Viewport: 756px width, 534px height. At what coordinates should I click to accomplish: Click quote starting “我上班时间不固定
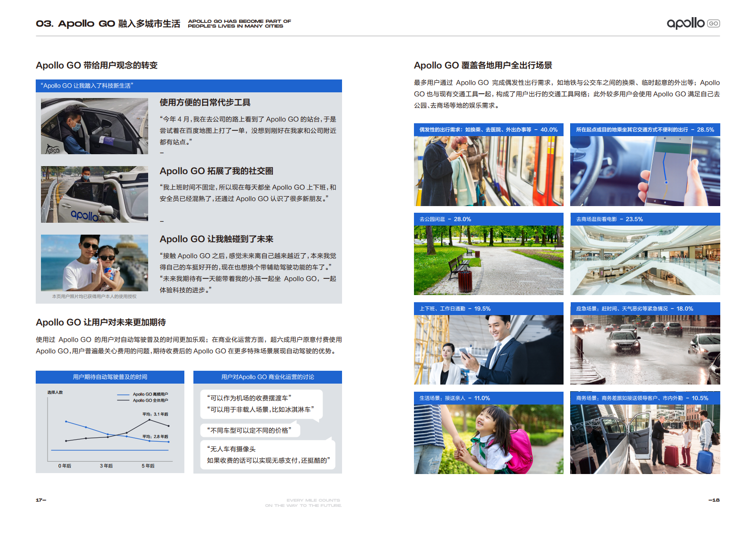pyautogui.click(x=248, y=193)
